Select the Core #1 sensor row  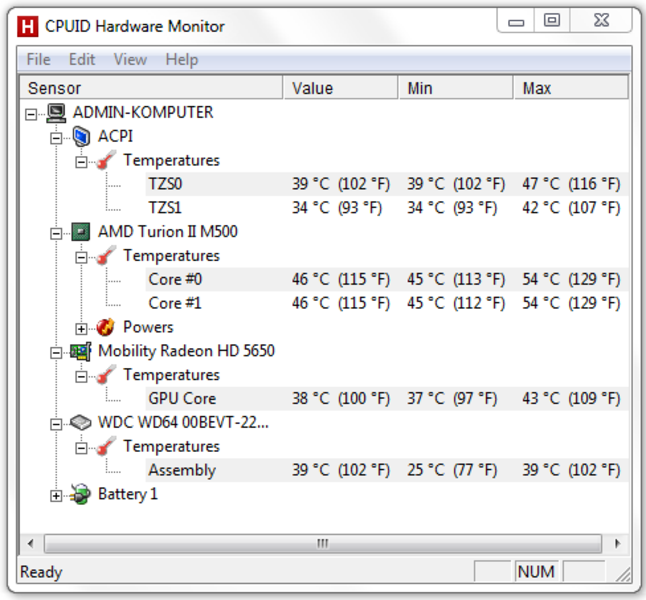386,303
